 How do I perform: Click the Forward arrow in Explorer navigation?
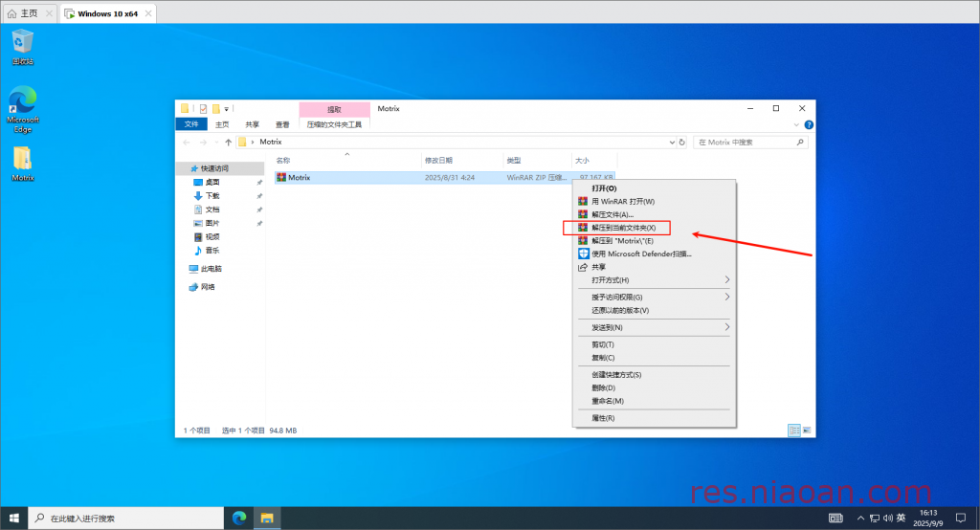pyautogui.click(x=203, y=143)
